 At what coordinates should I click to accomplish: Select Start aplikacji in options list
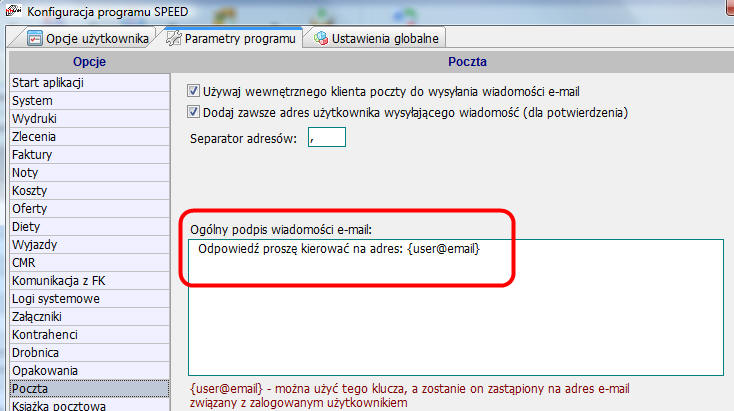click(89, 82)
